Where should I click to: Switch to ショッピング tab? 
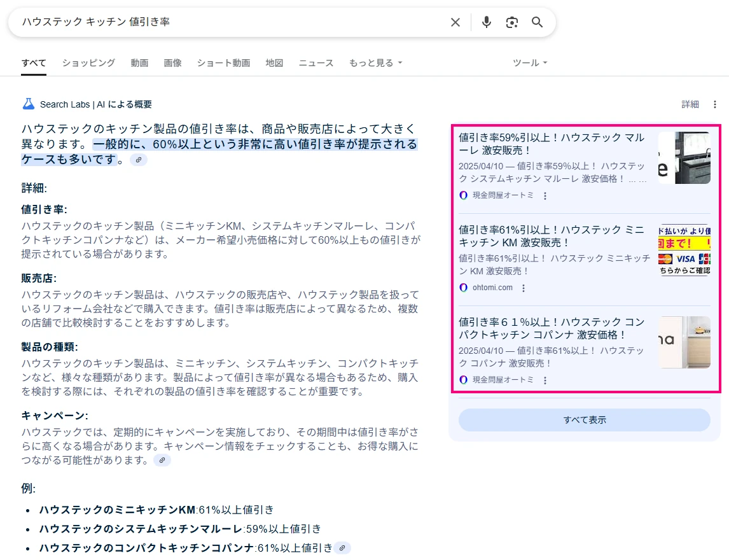tap(88, 63)
